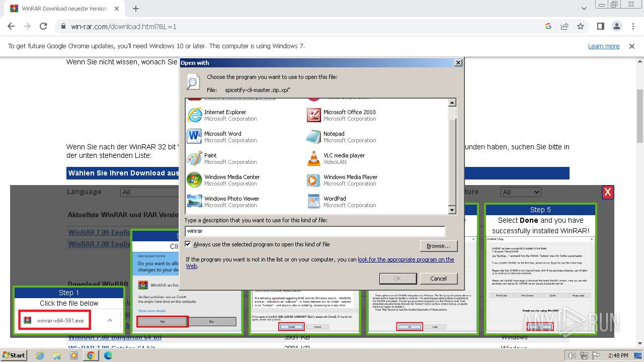
Task: Click the 'Step 5' installation thumbnail image
Action: 540,285
